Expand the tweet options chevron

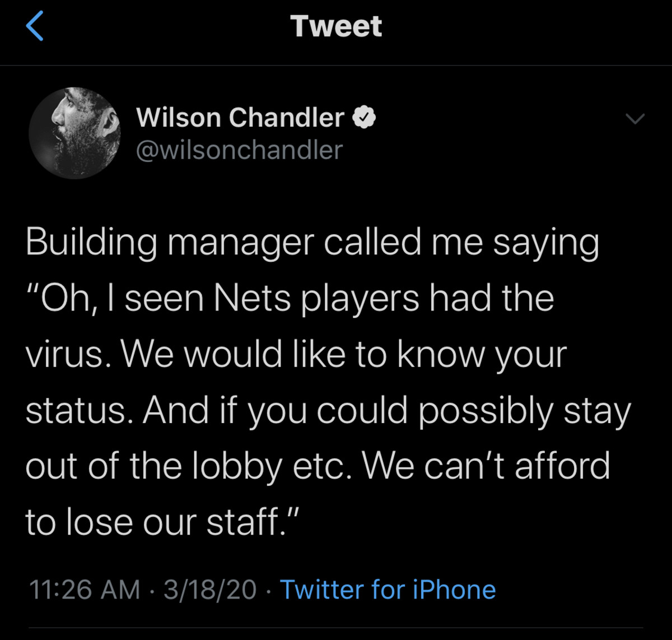[635, 118]
